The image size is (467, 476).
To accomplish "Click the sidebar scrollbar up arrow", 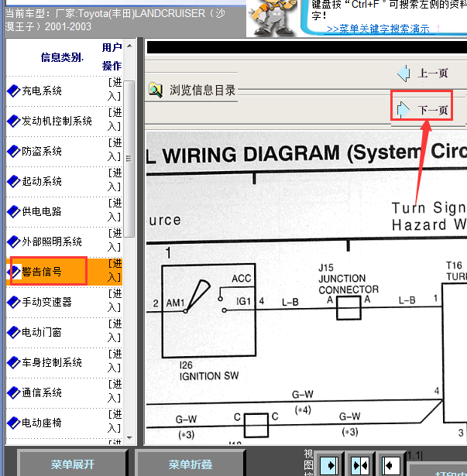I will click(130, 46).
